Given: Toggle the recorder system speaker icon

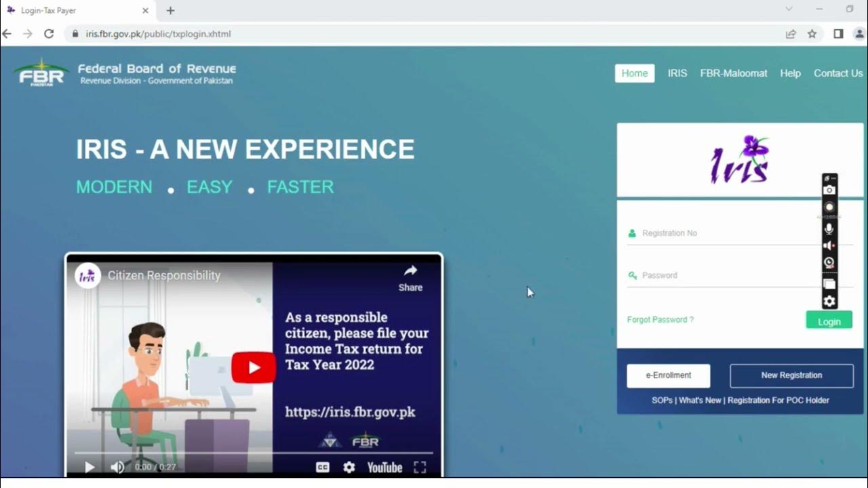Looking at the screenshot, I should point(829,245).
